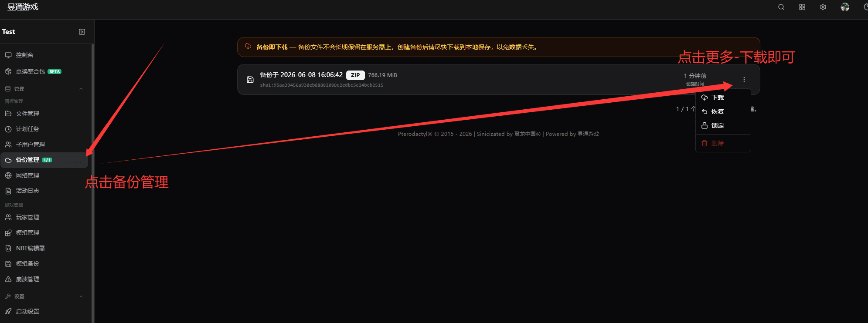The height and width of the screenshot is (323, 868).
Task: Click the sha1 checksum text
Action: tap(322, 85)
